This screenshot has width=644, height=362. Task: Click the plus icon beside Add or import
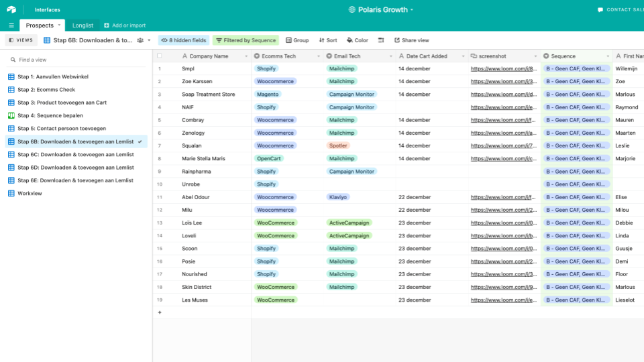click(107, 25)
